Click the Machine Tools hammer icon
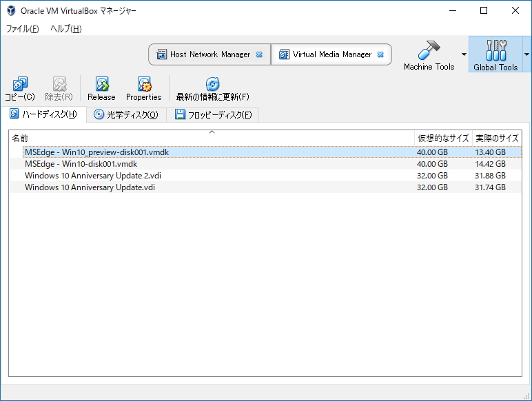The height and width of the screenshot is (401, 532). tap(429, 50)
